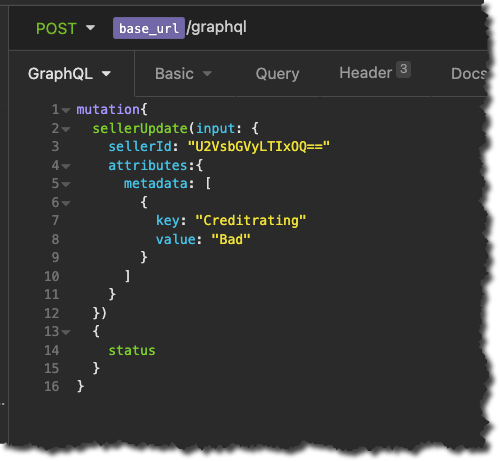Open the POST method dropdown
Viewport: 500px width, 461px height.
point(65,28)
